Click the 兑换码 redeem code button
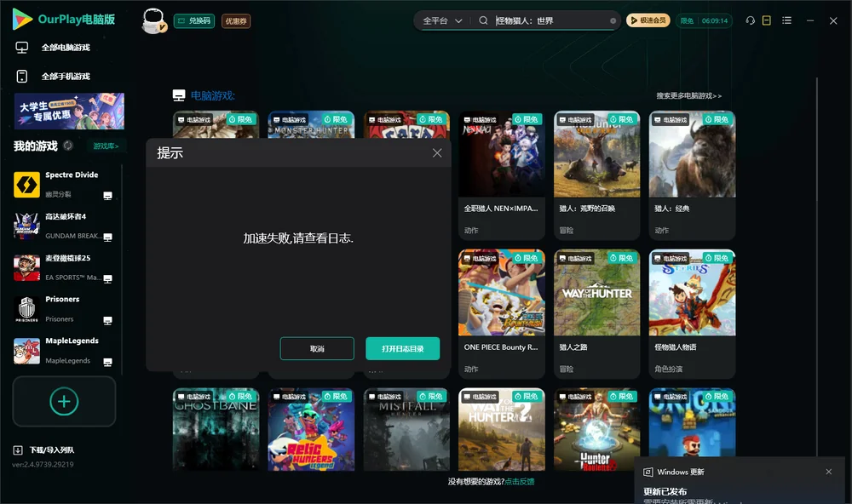852x504 pixels. tap(194, 20)
